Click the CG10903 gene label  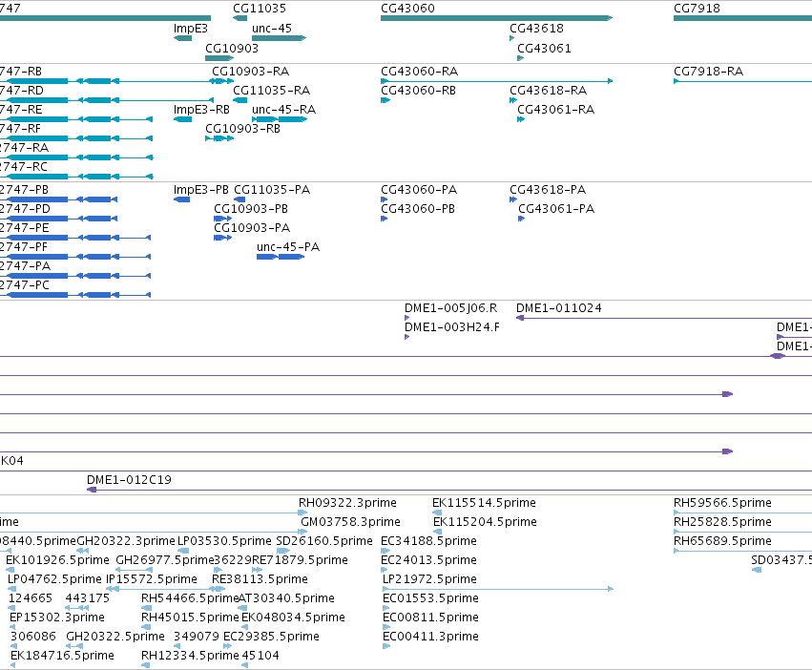coord(232,48)
